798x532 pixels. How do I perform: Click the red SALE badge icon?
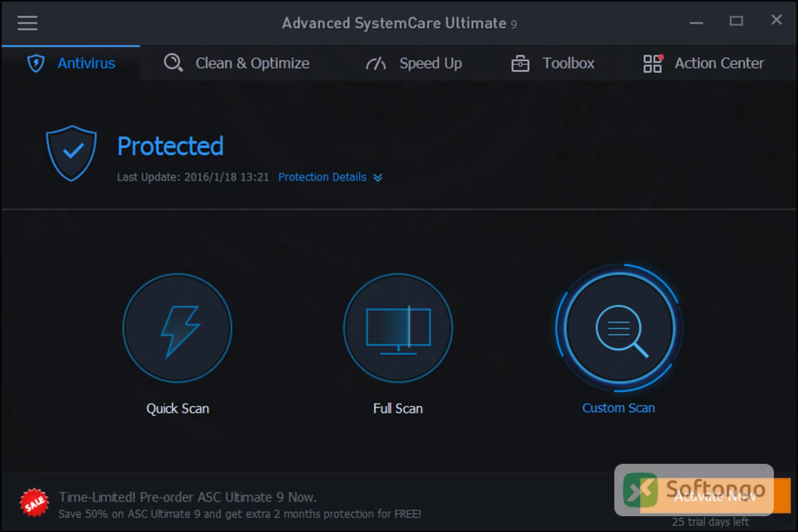[x=34, y=502]
